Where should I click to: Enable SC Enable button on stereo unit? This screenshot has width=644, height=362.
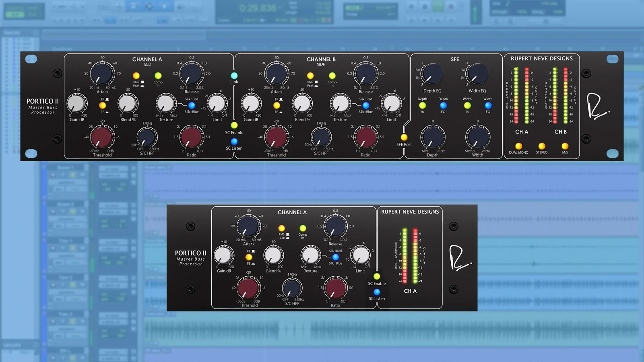tap(234, 125)
